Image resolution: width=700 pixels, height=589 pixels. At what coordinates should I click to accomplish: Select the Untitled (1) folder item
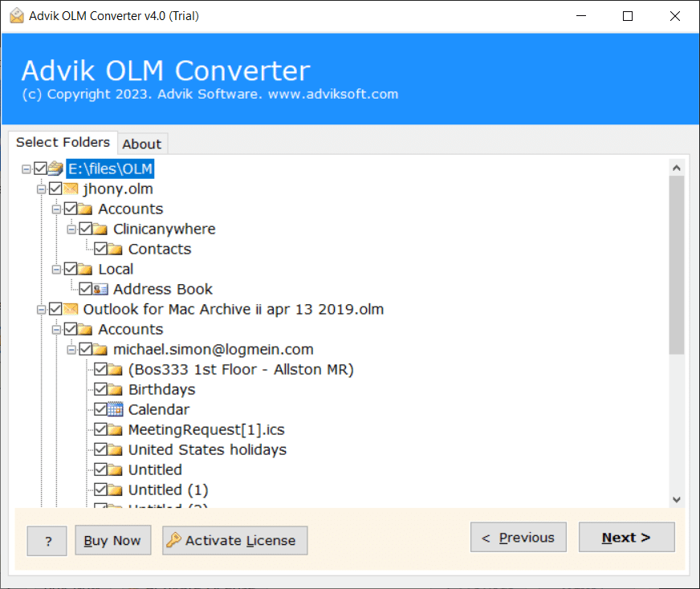168,489
